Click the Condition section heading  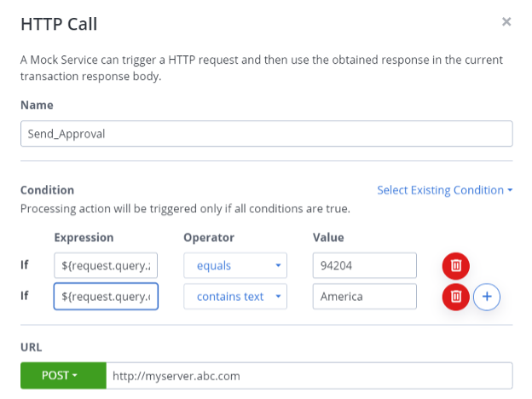pos(47,190)
